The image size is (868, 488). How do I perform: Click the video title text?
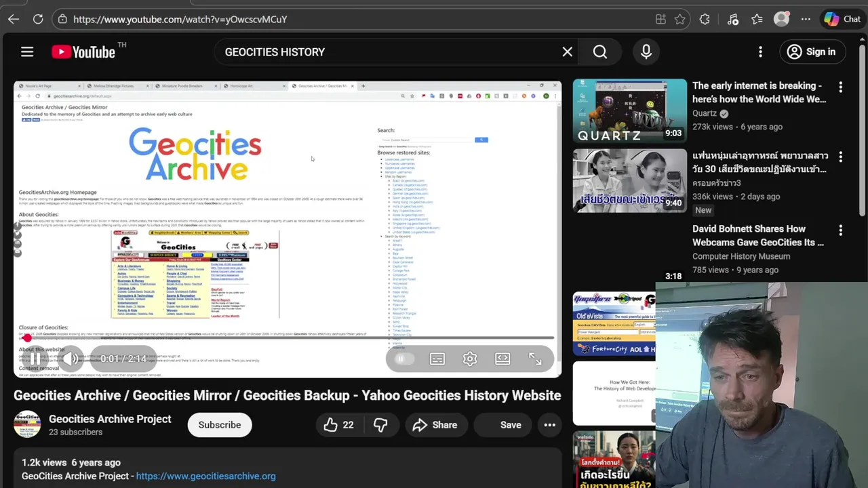[x=288, y=395]
